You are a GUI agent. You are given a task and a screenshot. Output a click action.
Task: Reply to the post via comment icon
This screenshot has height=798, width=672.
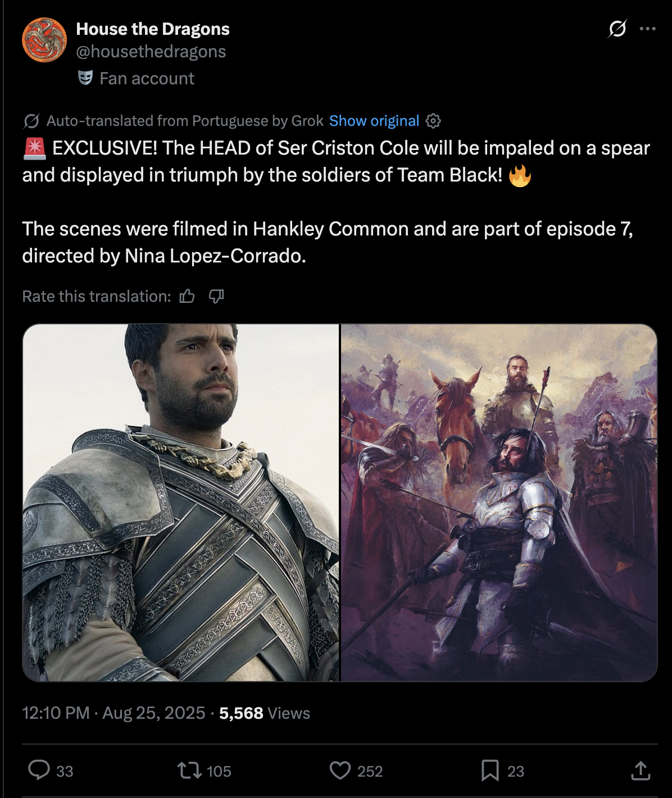(x=39, y=770)
